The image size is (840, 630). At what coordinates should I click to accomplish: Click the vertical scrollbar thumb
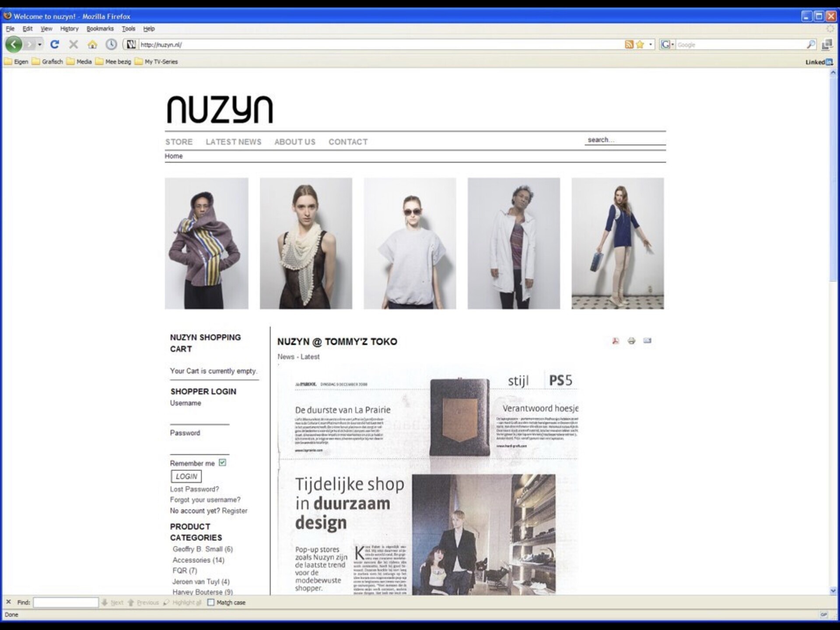pos(833,179)
